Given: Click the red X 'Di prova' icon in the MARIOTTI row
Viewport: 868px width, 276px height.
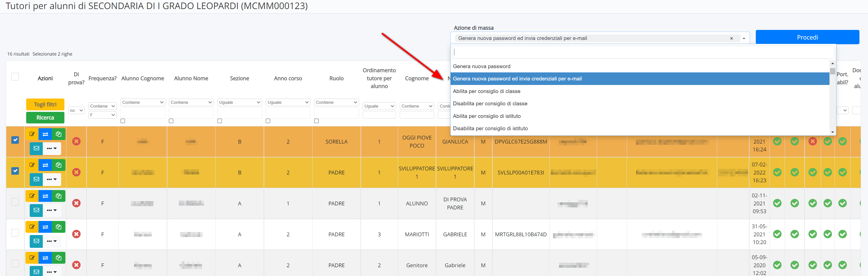Looking at the screenshot, I should click(x=76, y=234).
